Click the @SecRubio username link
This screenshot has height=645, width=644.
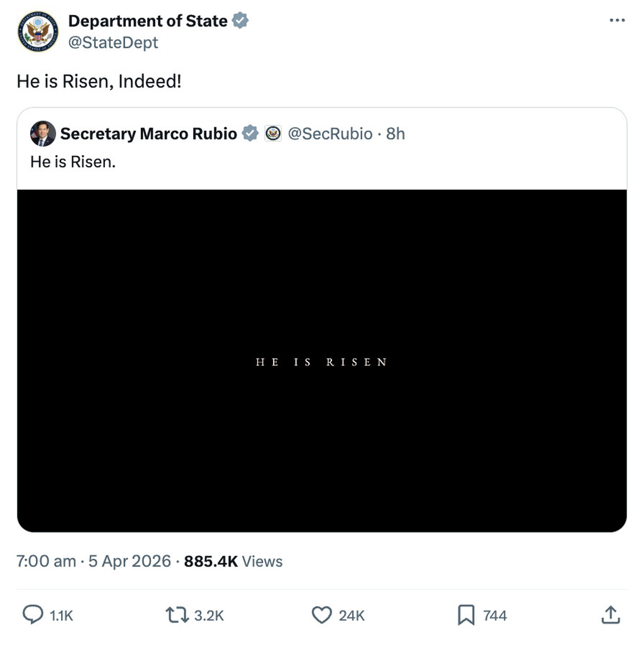pos(330,133)
